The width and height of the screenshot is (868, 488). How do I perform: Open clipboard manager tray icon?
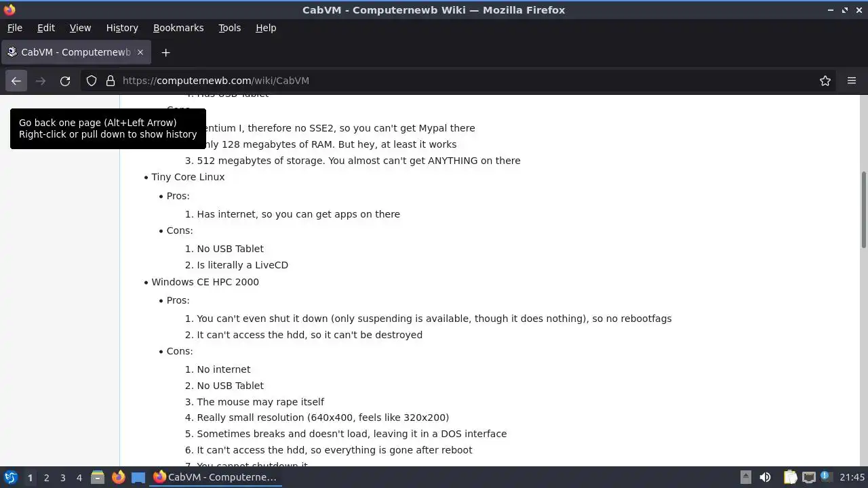click(790, 477)
